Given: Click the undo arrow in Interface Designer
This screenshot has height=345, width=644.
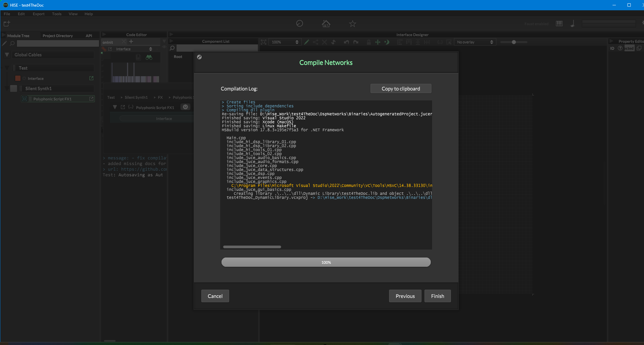Looking at the screenshot, I should coord(346,42).
